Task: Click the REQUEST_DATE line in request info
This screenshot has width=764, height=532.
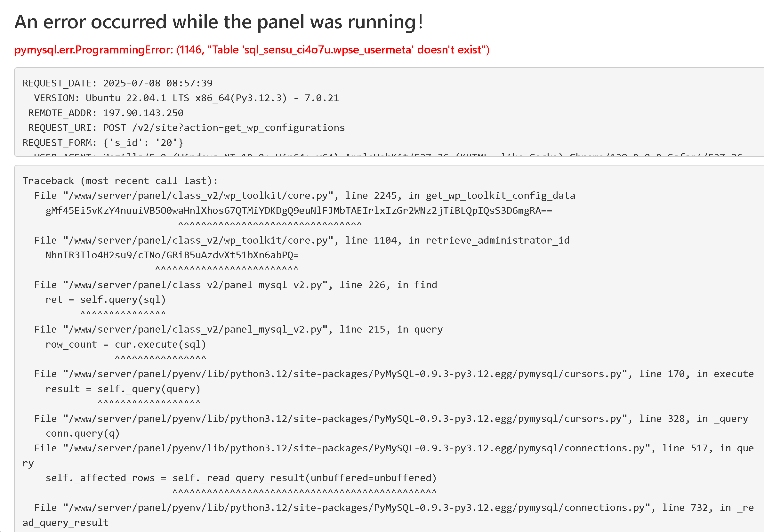Action: [x=117, y=83]
